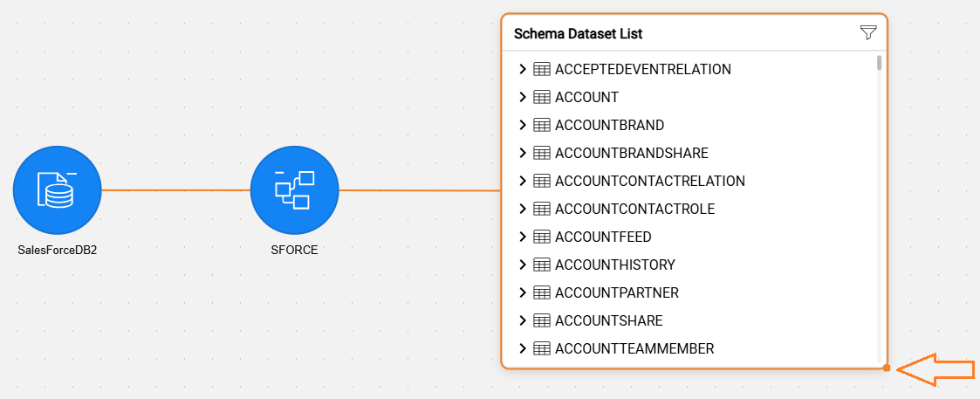The height and width of the screenshot is (399, 980).
Task: Select the ACCOUNT dataset name
Action: pos(587,97)
